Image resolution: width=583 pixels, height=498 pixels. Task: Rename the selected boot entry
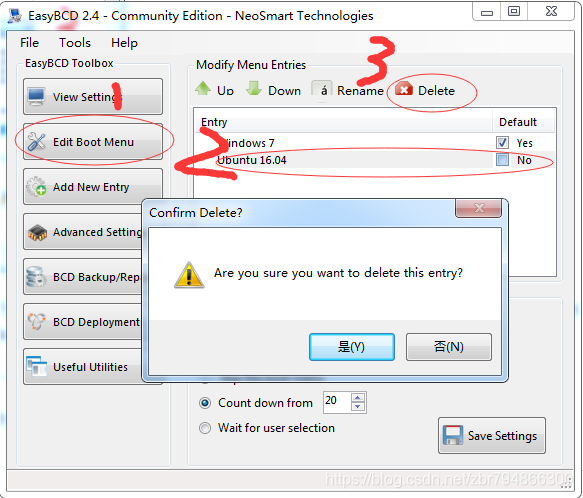[x=347, y=90]
